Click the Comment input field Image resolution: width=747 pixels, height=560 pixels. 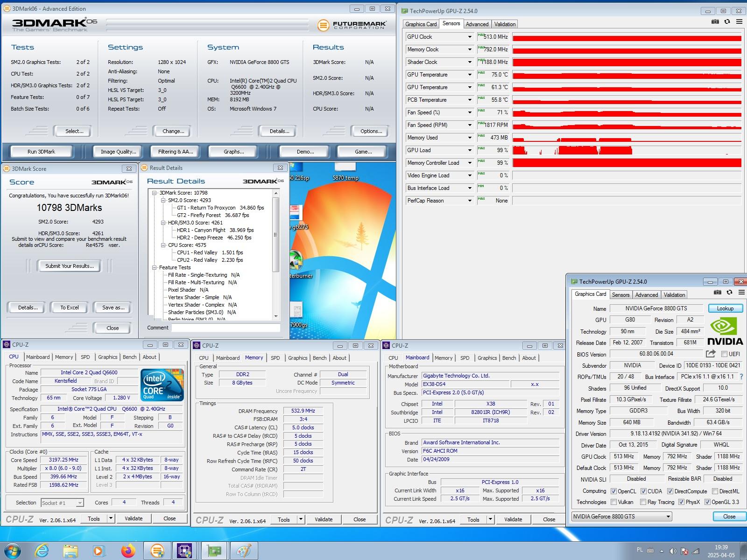point(226,328)
